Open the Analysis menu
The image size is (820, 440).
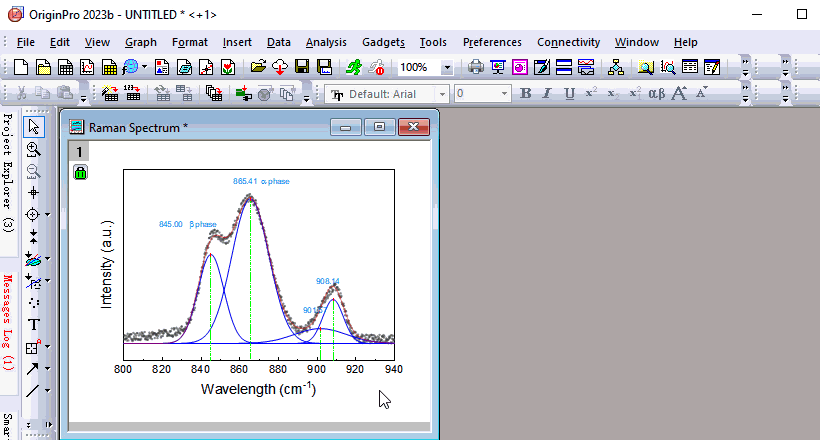point(326,42)
